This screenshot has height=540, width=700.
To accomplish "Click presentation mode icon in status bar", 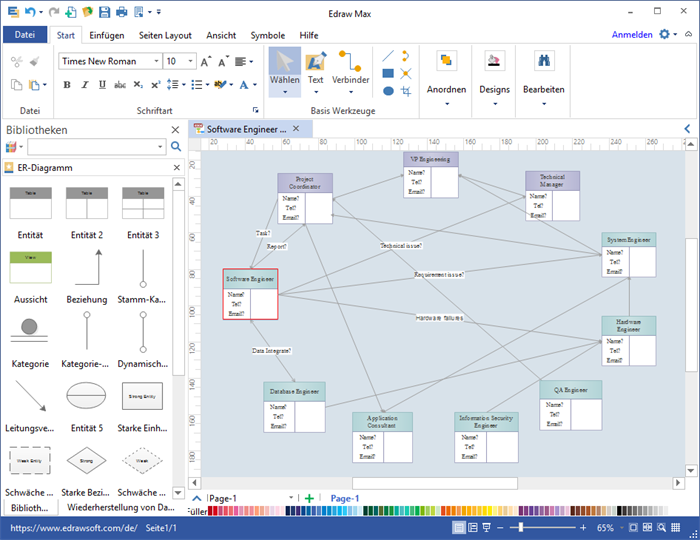I will pyautogui.click(x=487, y=528).
